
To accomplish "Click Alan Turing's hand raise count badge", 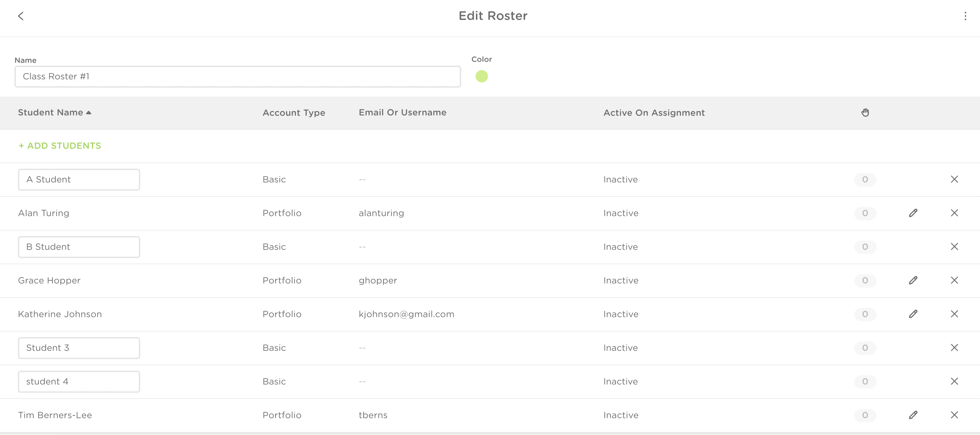I will pos(865,213).
